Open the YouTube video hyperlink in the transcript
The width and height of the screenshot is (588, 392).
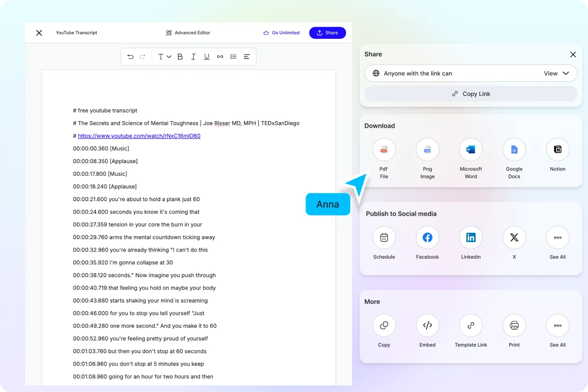139,136
